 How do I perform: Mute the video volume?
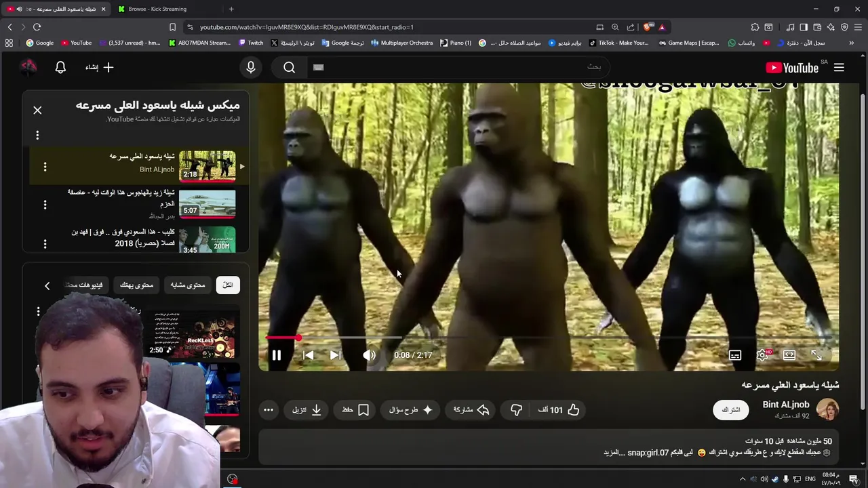pos(369,355)
